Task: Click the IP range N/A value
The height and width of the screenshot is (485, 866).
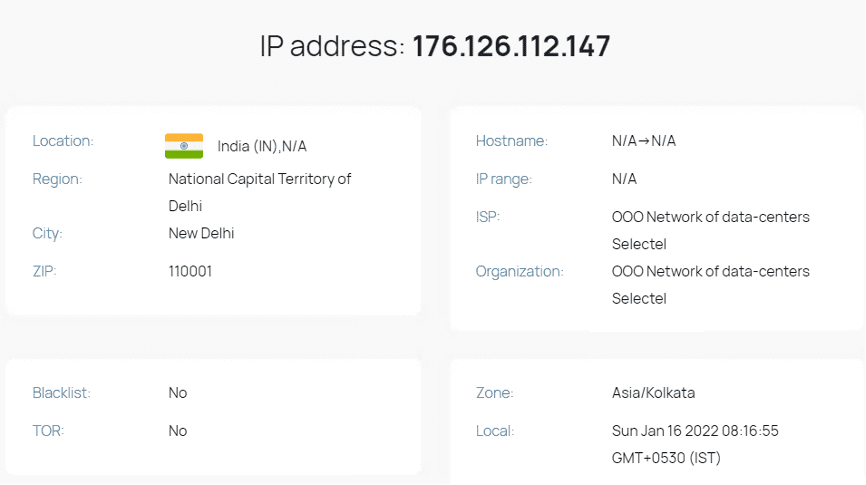Action: [624, 179]
